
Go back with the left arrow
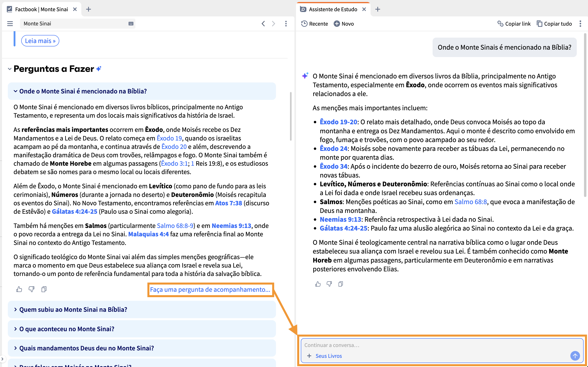(x=263, y=24)
